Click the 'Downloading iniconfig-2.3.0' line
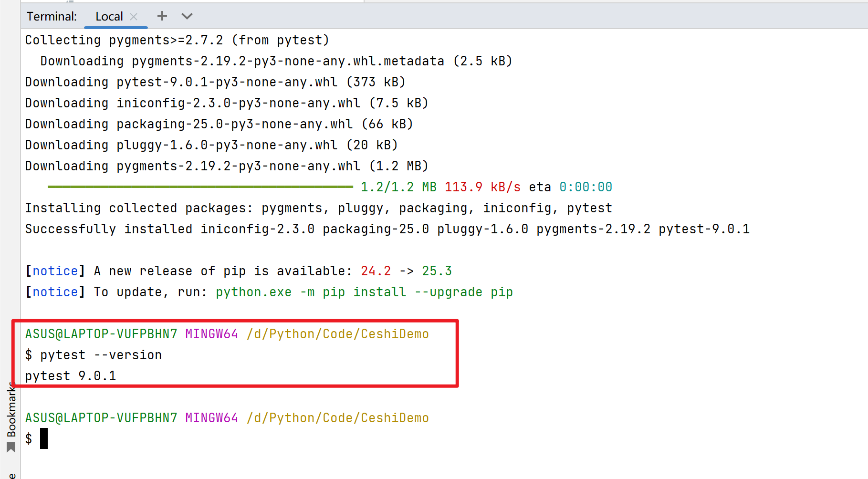 click(227, 103)
